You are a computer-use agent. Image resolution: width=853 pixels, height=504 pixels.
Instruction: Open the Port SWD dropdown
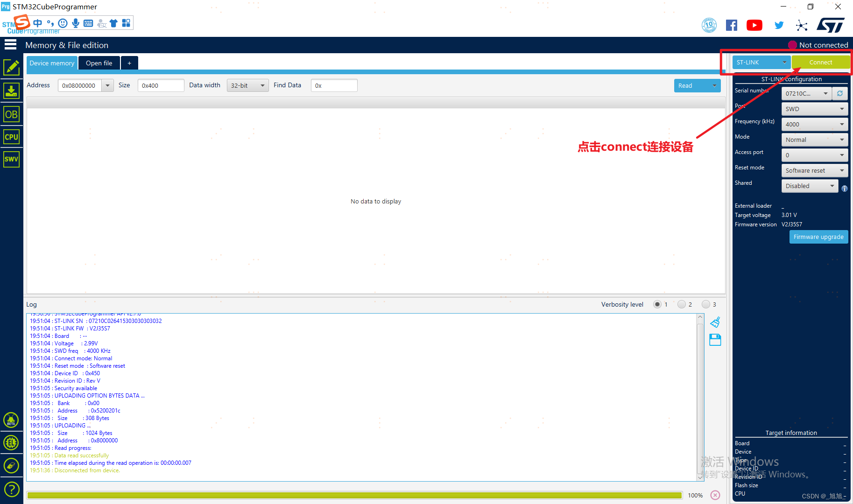point(815,109)
